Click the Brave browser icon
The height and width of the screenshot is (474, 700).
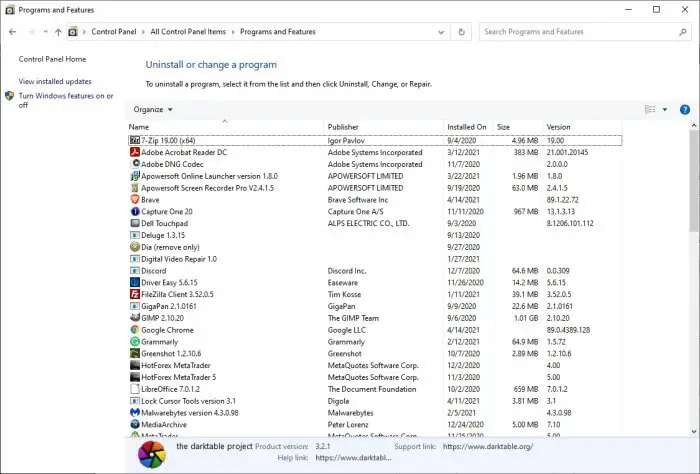pos(135,200)
